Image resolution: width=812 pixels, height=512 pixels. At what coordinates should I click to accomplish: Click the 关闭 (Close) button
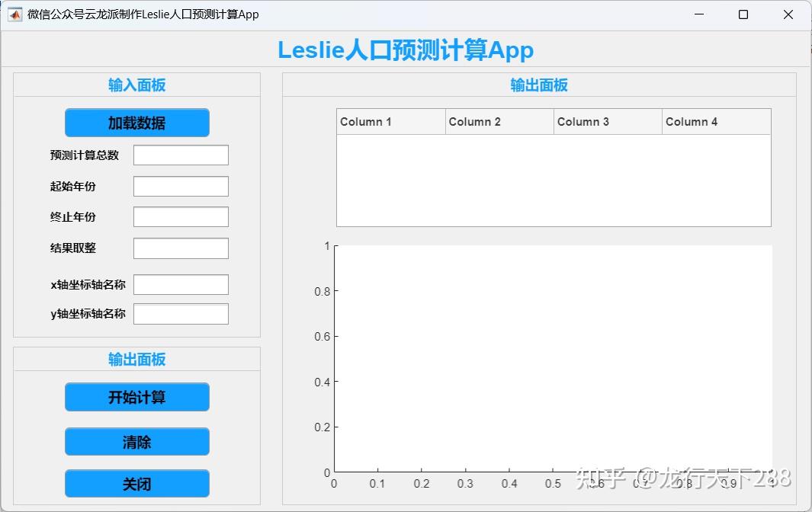coord(136,483)
